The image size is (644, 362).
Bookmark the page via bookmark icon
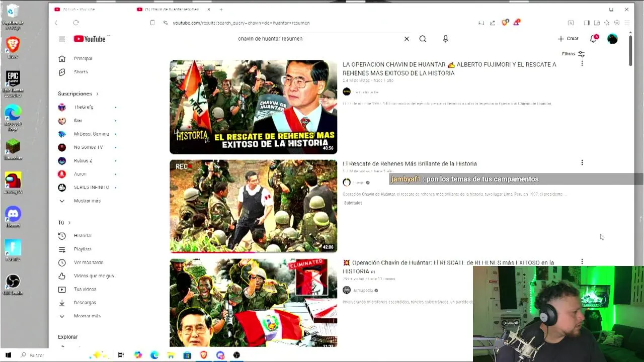pyautogui.click(x=152, y=23)
